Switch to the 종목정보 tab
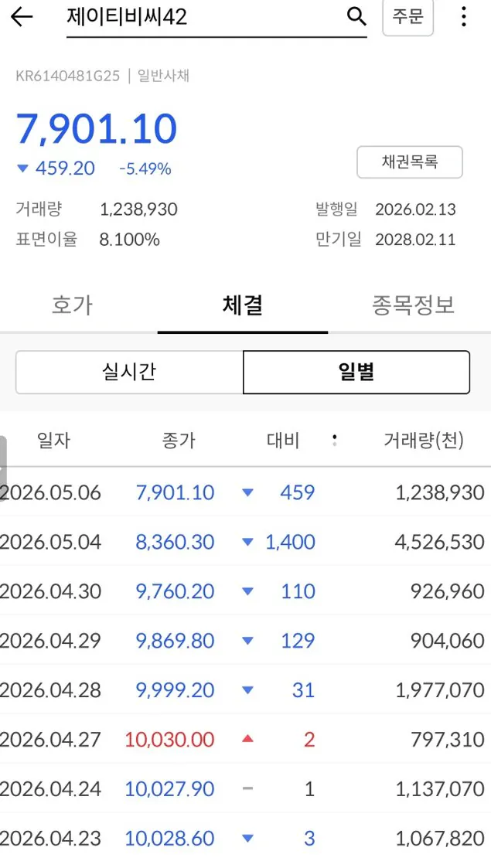 pos(413,305)
